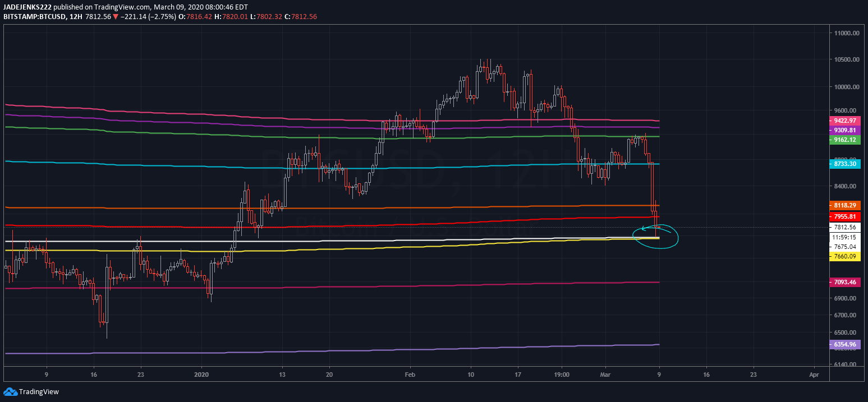Click the 10000.00 price axis tick
Image resolution: width=868 pixels, height=402 pixels.
click(x=846, y=87)
